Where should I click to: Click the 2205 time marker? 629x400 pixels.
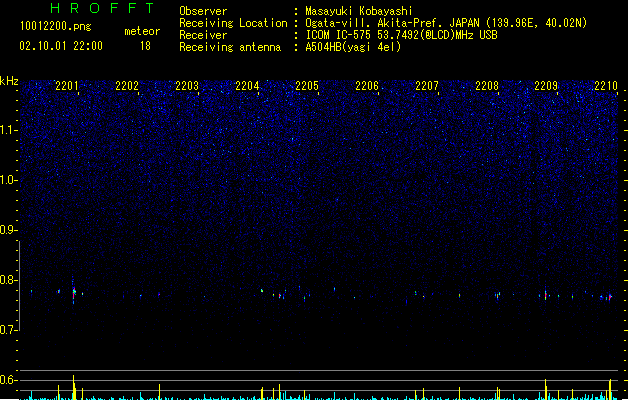307,86
